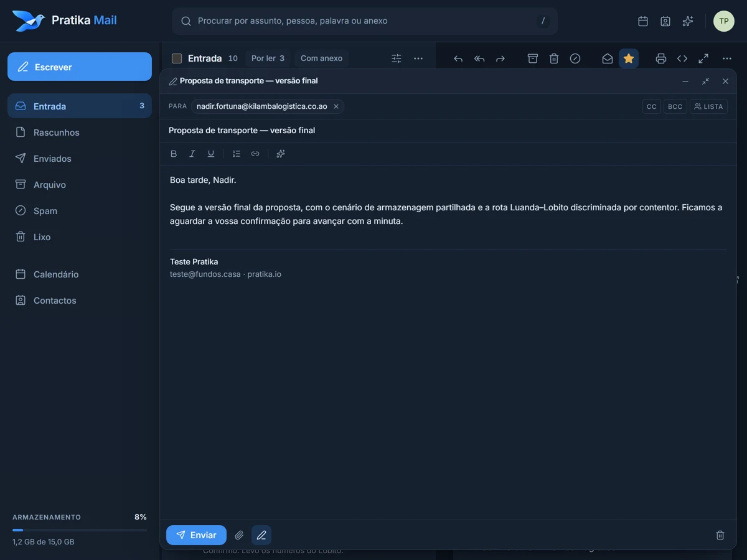This screenshot has width=747, height=560.
Task: Go to Enviados folder
Action: click(80, 158)
